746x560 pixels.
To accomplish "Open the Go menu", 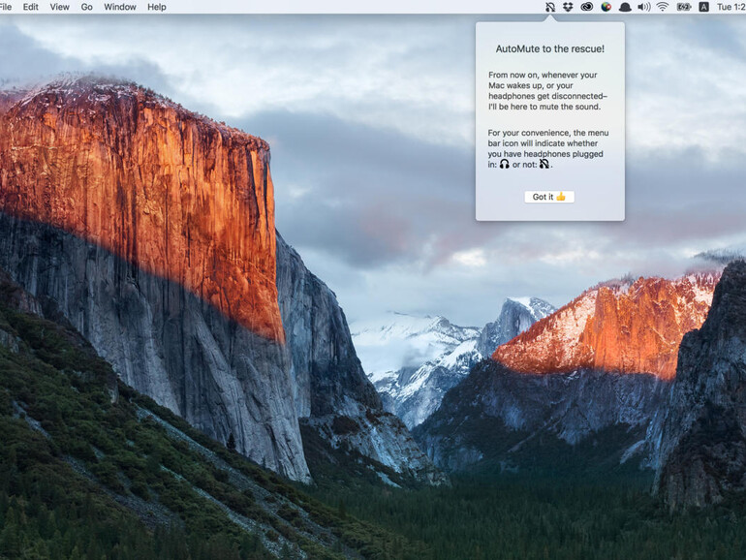I will coord(87,7).
